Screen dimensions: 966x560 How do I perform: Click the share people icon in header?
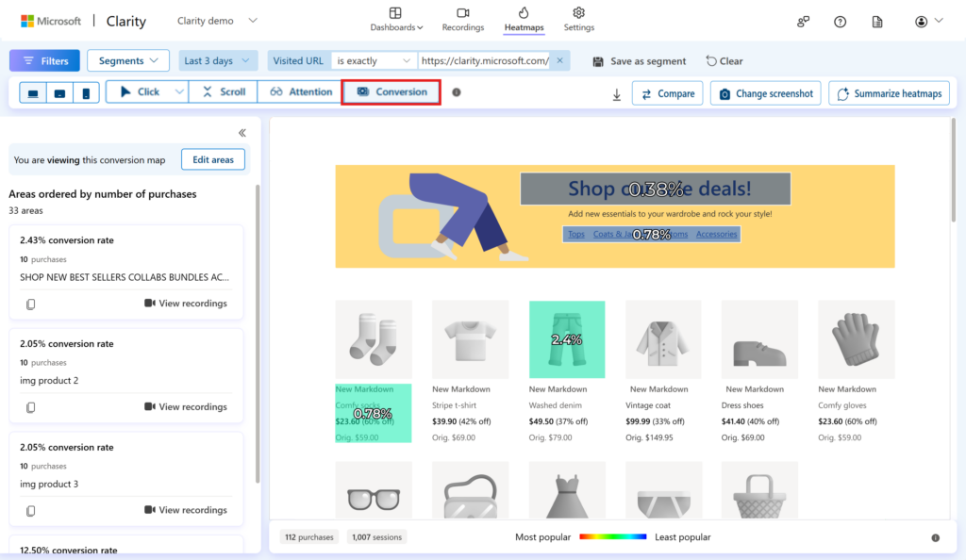click(x=803, y=22)
